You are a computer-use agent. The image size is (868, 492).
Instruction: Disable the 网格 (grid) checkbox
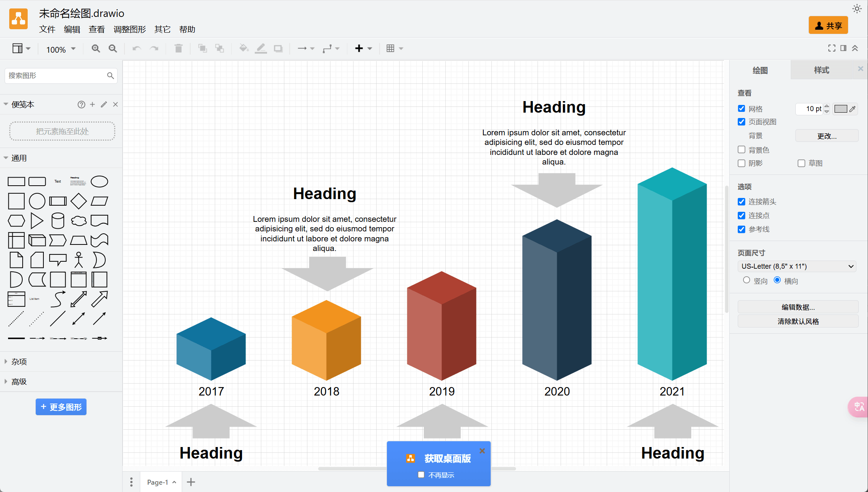pyautogui.click(x=741, y=109)
